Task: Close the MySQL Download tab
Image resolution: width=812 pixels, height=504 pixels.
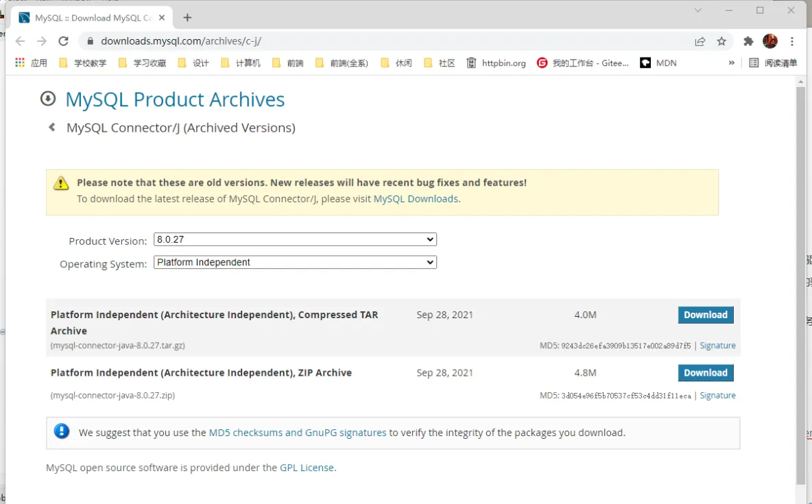Action: tap(162, 18)
